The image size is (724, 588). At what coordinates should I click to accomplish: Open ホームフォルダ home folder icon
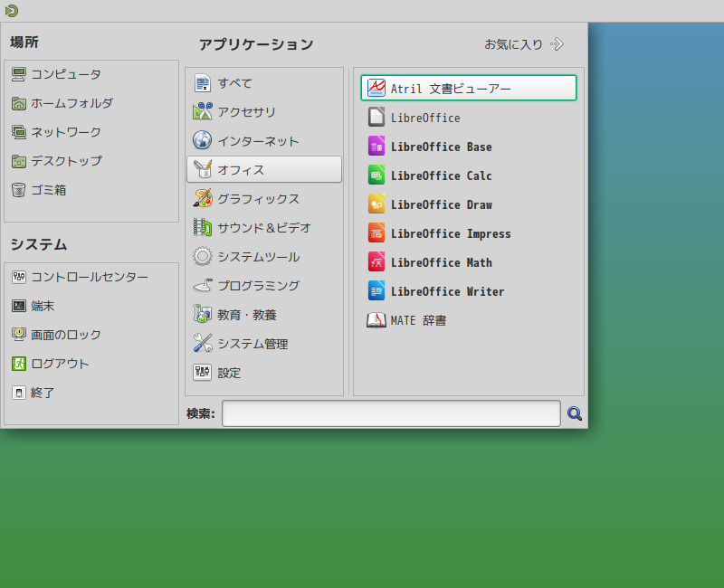tap(18, 103)
